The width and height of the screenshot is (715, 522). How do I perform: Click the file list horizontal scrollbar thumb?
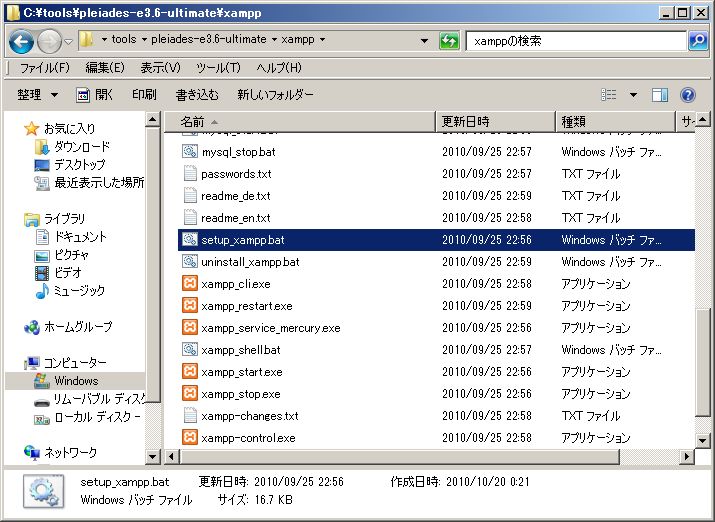point(399,456)
